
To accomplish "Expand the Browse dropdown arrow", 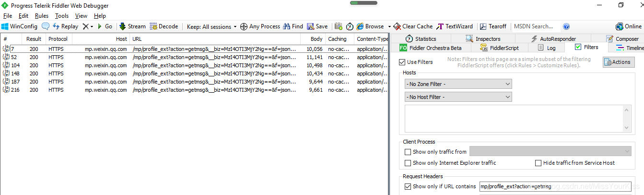I will coord(389,26).
